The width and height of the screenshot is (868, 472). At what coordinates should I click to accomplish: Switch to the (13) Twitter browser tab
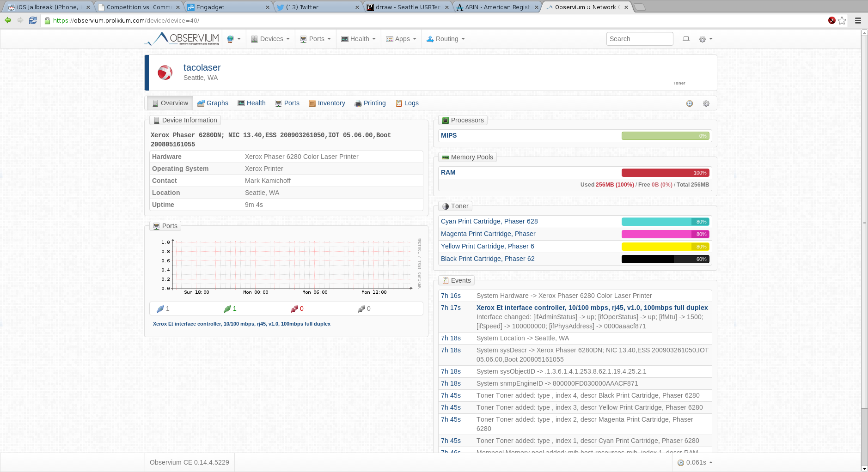[318, 7]
